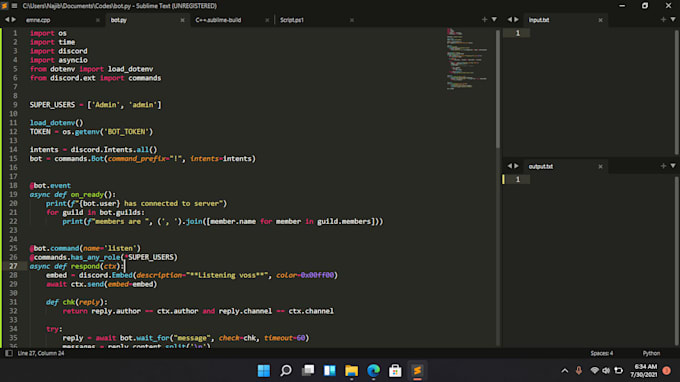Click 'chk' function name on line 31
The width and height of the screenshot is (680, 382).
point(69,302)
